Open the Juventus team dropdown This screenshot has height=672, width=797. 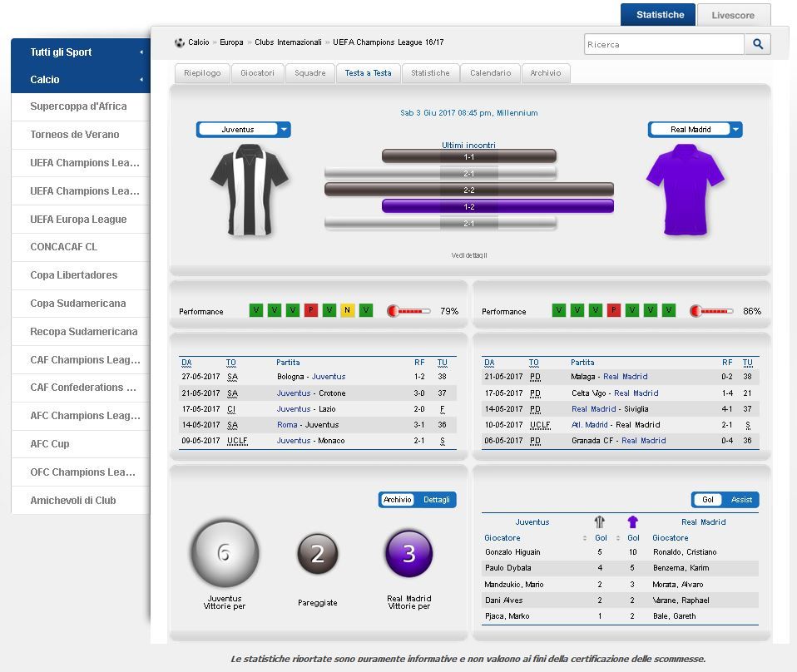point(244,130)
